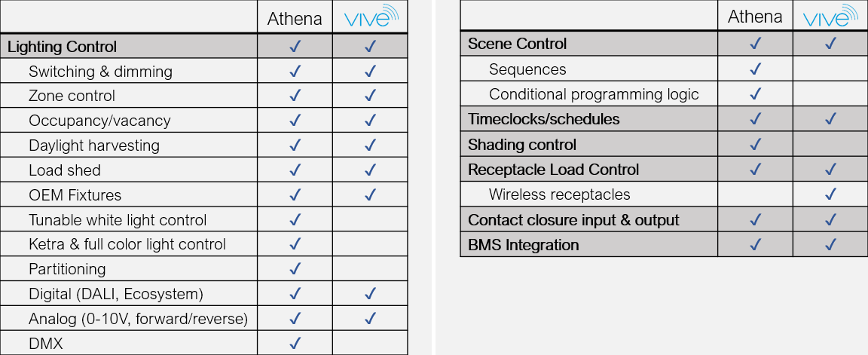Click the Vive checkmark for BMS Integration
The image size is (868, 355).
[x=830, y=245]
